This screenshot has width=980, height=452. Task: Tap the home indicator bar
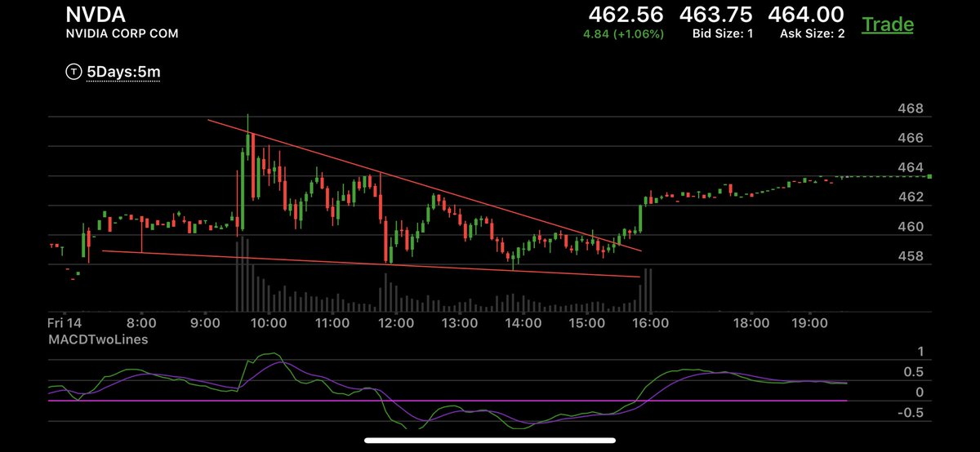point(489,441)
